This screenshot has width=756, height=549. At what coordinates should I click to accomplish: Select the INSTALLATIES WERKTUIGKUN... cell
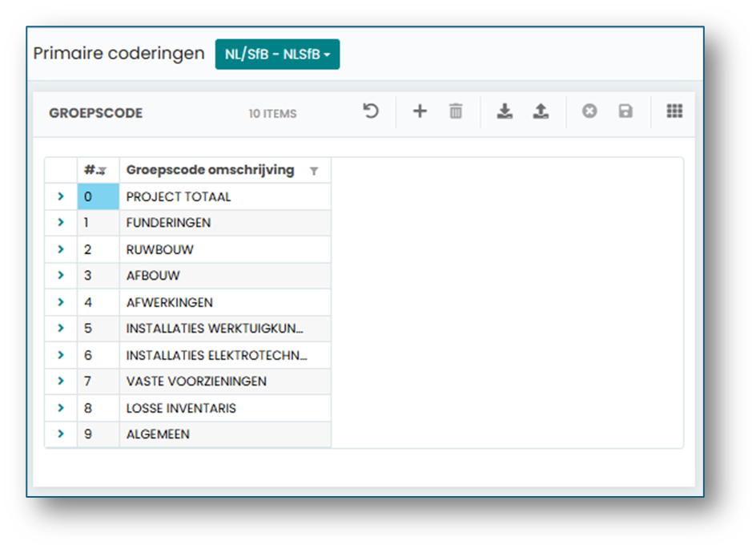coord(225,328)
